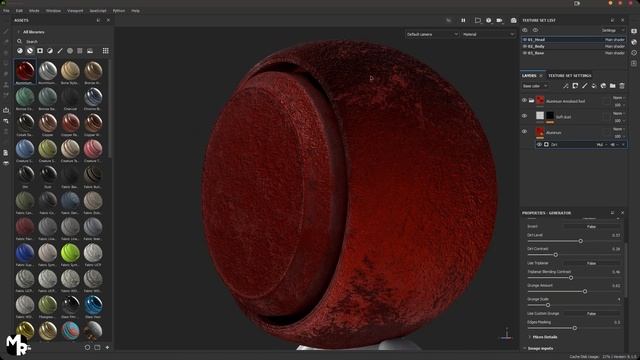Image resolution: width=640 pixels, height=360 pixels.
Task: Filter assets by Filters icon
Action: (50, 51)
